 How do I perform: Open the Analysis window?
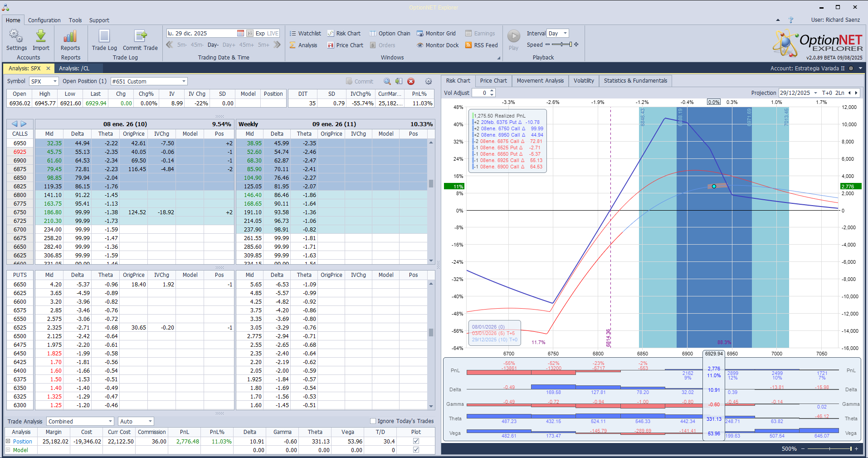point(303,45)
